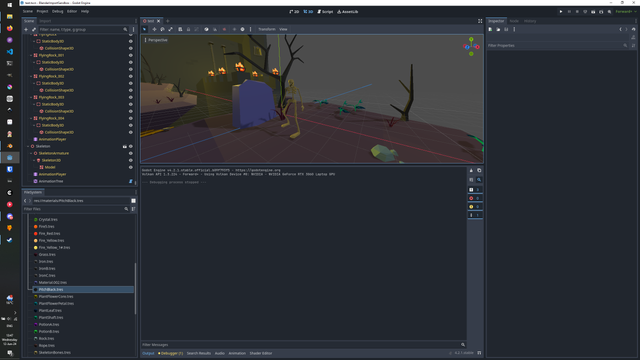
Task: Toggle visibility of FlyingRock_003 node
Action: tap(131, 97)
